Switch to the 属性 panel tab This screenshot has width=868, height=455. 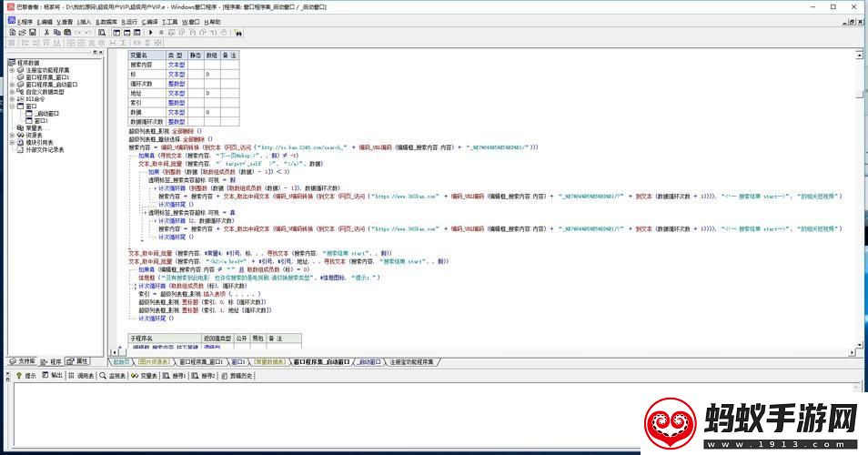(77, 361)
